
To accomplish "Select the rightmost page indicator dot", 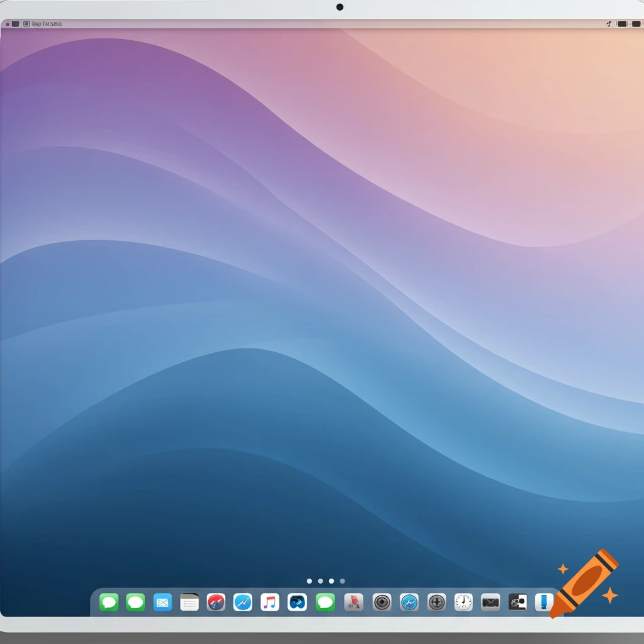I will click(341, 581).
